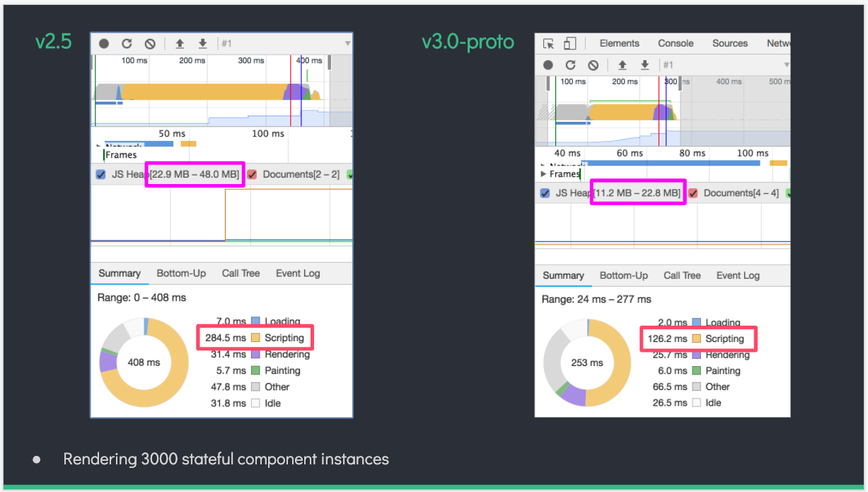Screen dimensions: 868x492
Task: Click the "126.2 ms" Scripting value in v3.0-proto
Action: [x=667, y=338]
